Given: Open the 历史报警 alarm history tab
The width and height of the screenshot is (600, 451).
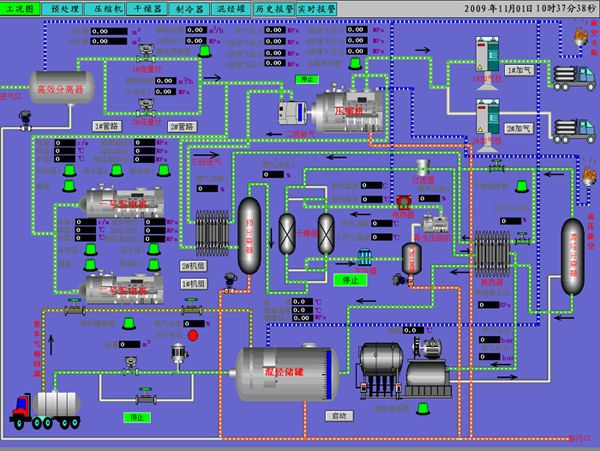Looking at the screenshot, I should pyautogui.click(x=273, y=8).
